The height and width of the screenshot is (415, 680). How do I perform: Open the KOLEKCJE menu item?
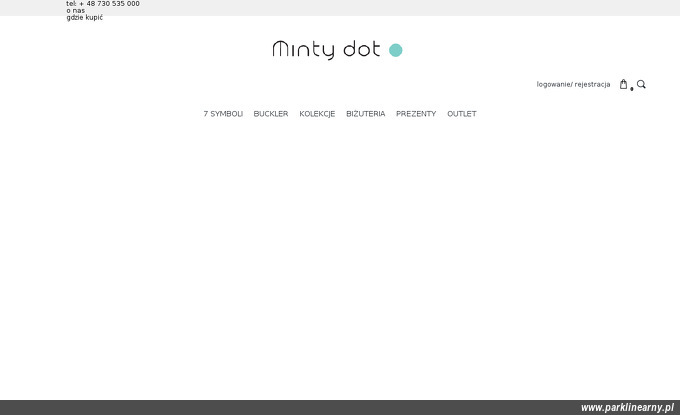[317, 114]
